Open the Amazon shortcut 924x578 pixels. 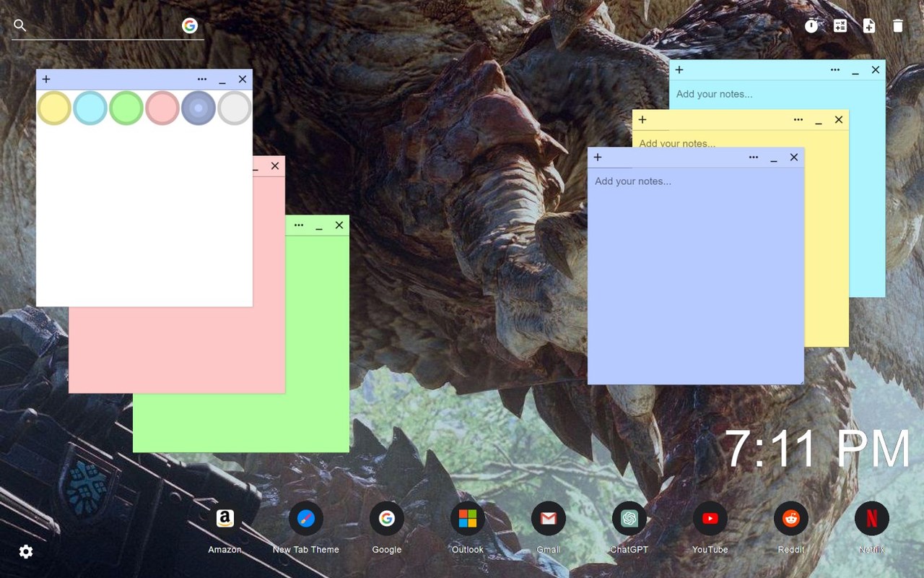click(x=225, y=519)
